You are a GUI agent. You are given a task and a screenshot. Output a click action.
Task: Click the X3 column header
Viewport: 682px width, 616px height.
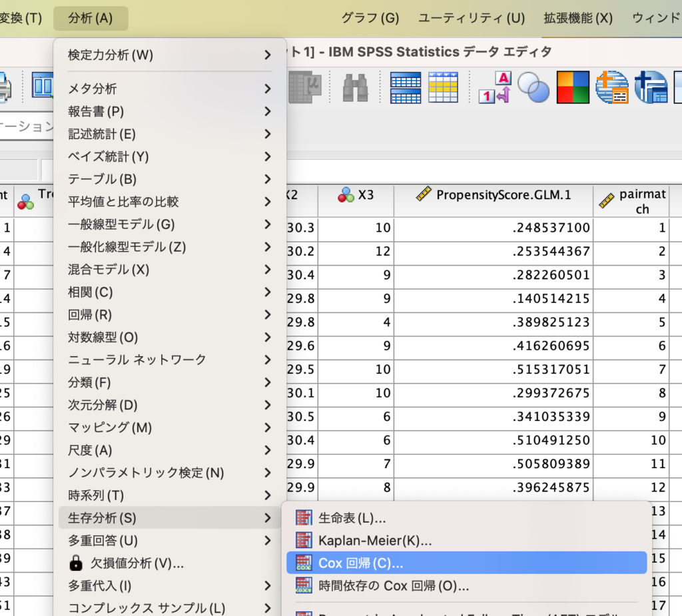356,201
